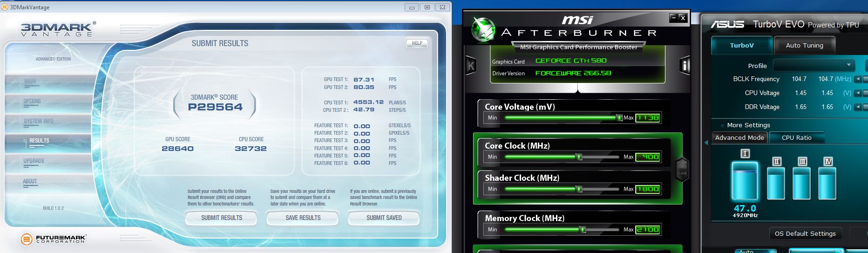The image size is (868, 253).
Task: Toggle core and shader clock Link icon
Action: point(682,169)
